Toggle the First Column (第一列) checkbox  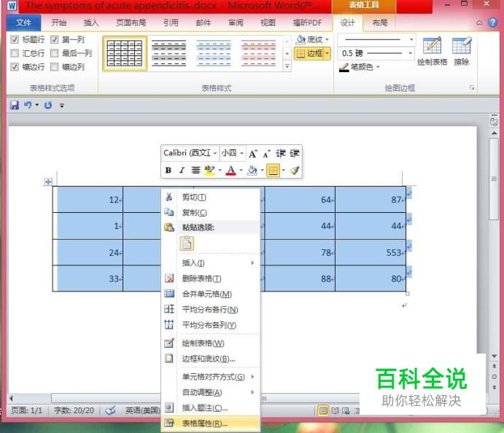pyautogui.click(x=54, y=39)
